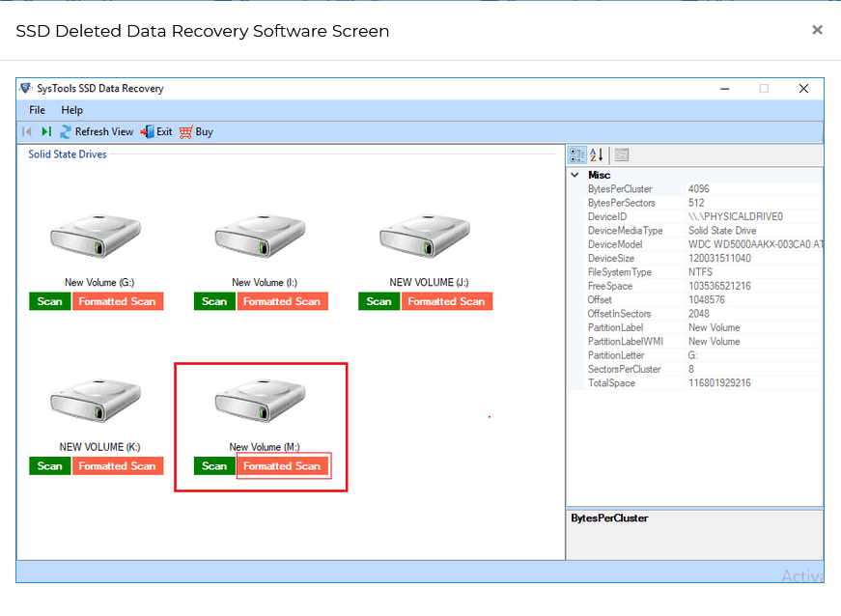Select the Alphabetical sort icon in properties

[597, 154]
